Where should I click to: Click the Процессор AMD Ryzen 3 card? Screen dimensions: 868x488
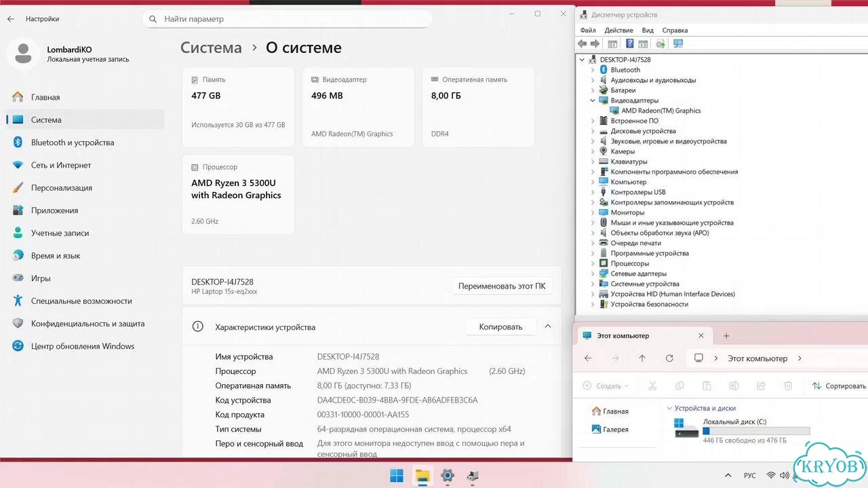coord(238,195)
